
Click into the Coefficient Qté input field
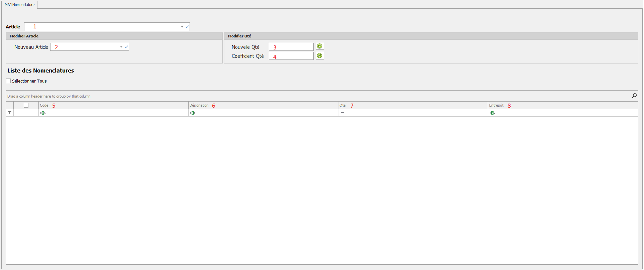291,56
